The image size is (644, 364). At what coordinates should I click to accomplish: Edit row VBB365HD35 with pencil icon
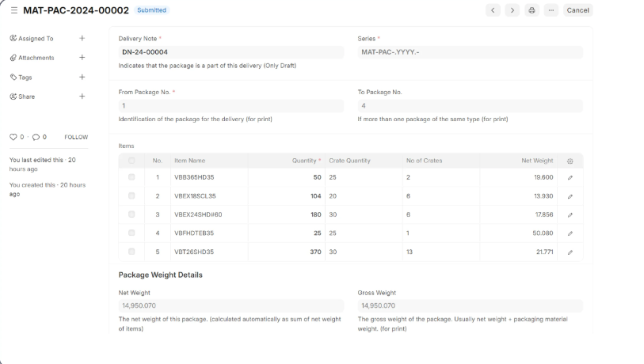pos(570,177)
